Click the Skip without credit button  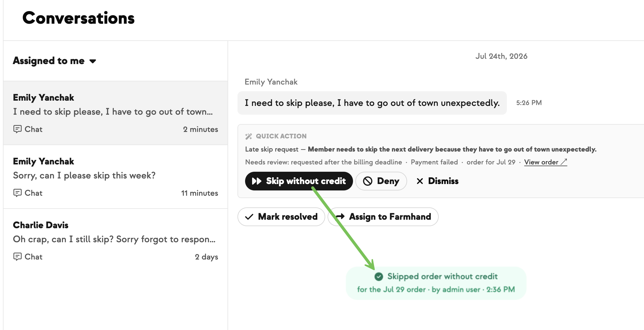click(299, 181)
